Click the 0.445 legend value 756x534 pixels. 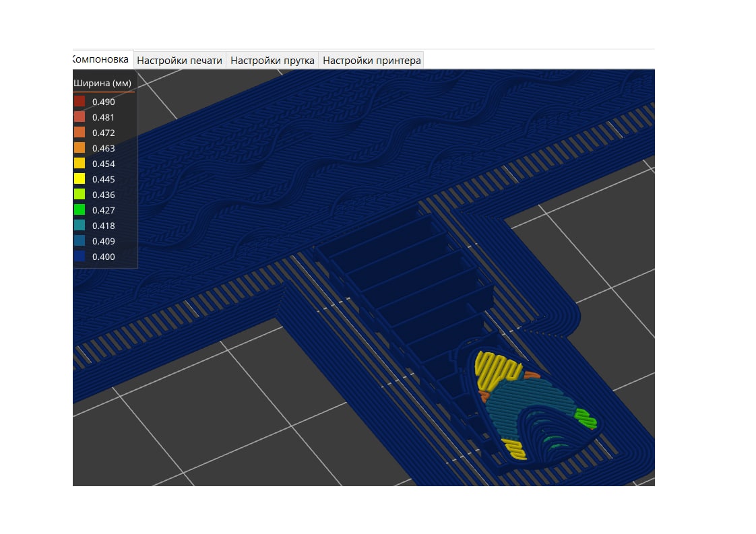[104, 179]
